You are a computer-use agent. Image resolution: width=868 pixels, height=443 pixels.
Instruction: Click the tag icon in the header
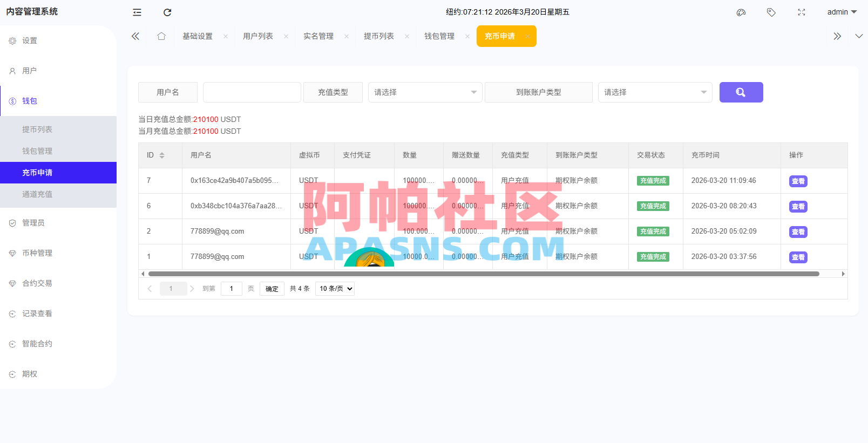pos(771,12)
